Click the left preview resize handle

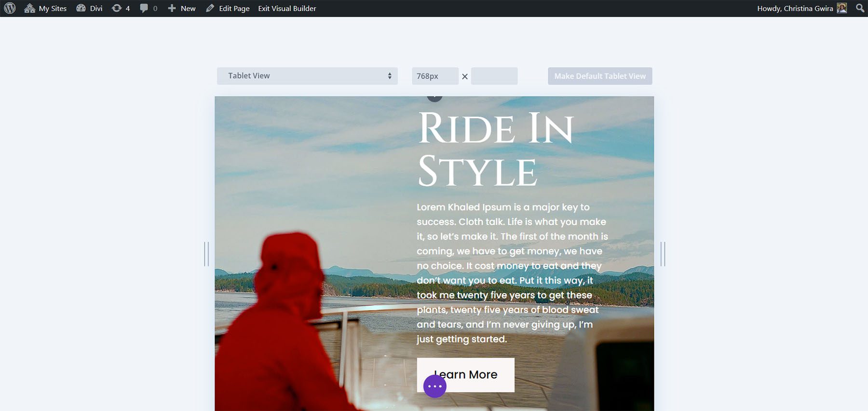[x=206, y=254]
